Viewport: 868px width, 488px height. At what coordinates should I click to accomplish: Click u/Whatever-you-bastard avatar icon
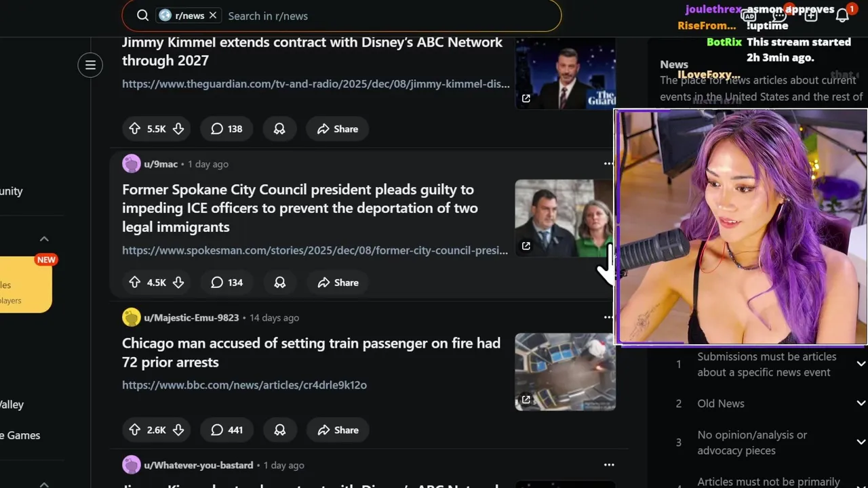coord(132,465)
